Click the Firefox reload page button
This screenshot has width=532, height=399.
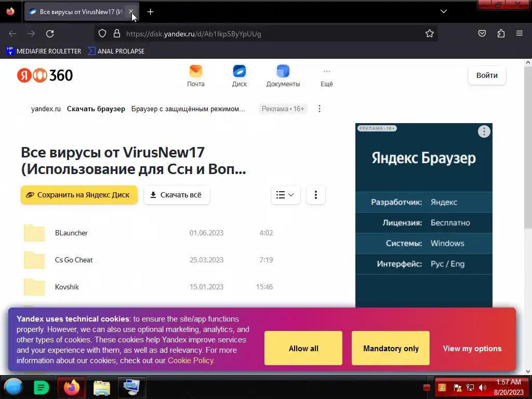(50, 34)
